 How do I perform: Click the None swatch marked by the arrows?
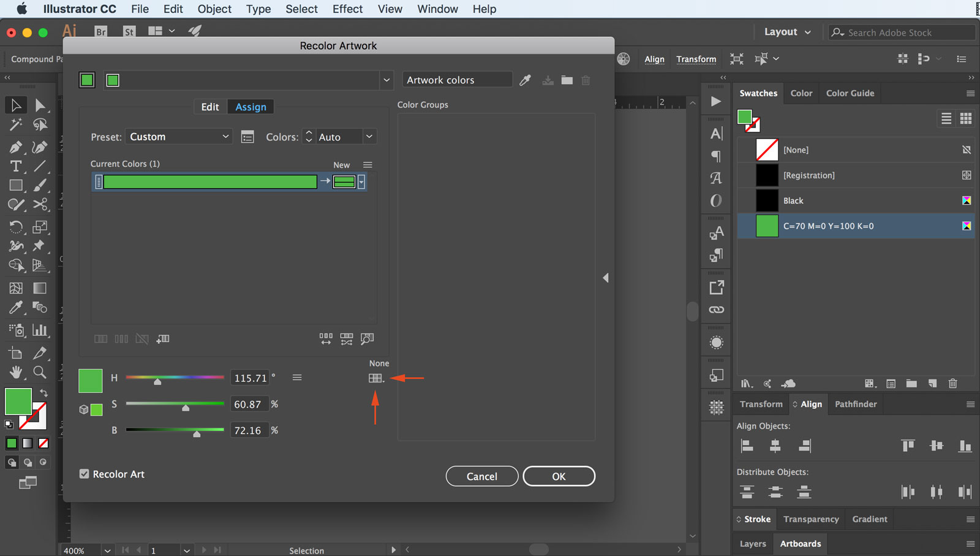375,378
